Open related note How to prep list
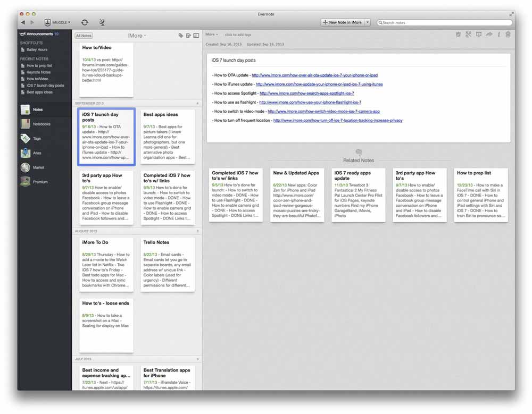This screenshot has width=532, height=414. [x=481, y=195]
